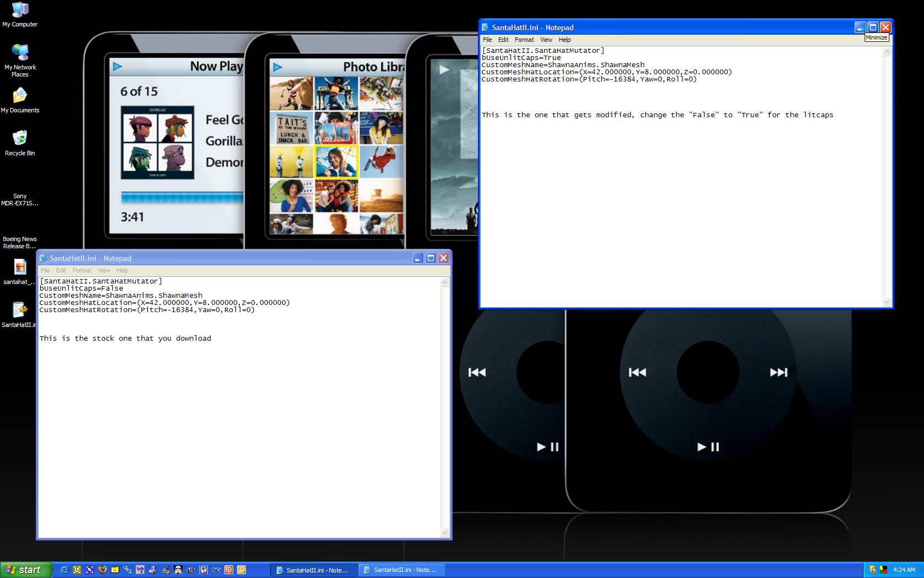This screenshot has height=578, width=924.
Task: Click the notepad icon in the active title bar
Action: (485, 27)
